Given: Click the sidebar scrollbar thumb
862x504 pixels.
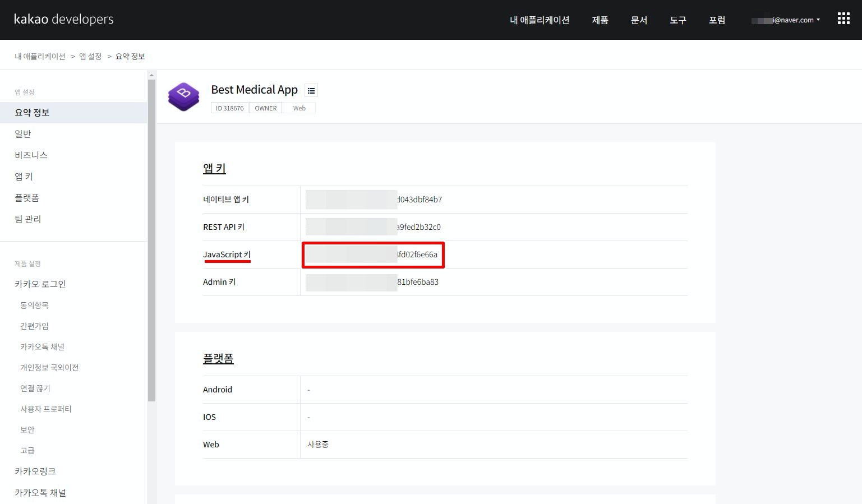Looking at the screenshot, I should pos(151,241).
